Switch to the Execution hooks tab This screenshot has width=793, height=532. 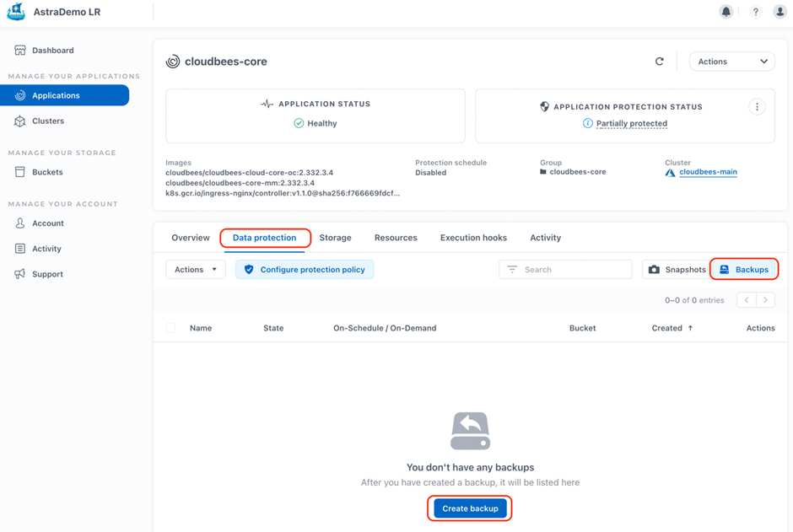pos(473,238)
